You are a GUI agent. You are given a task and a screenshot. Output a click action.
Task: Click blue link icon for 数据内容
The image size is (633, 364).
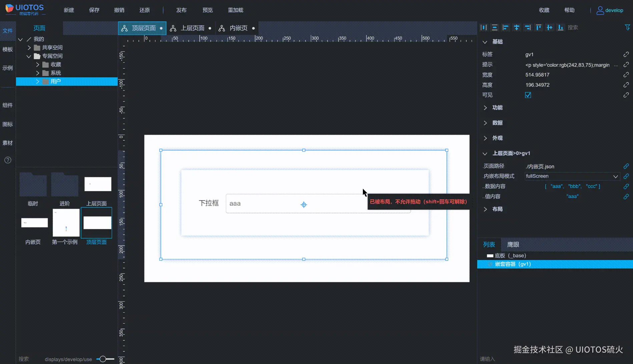pos(626,186)
